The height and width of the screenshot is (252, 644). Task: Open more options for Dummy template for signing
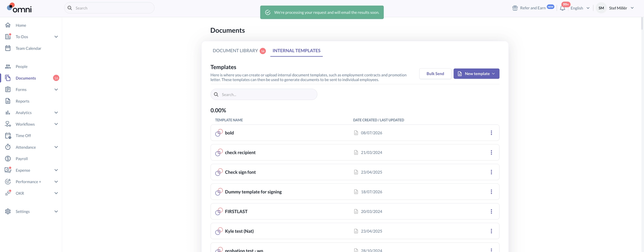[x=491, y=192]
